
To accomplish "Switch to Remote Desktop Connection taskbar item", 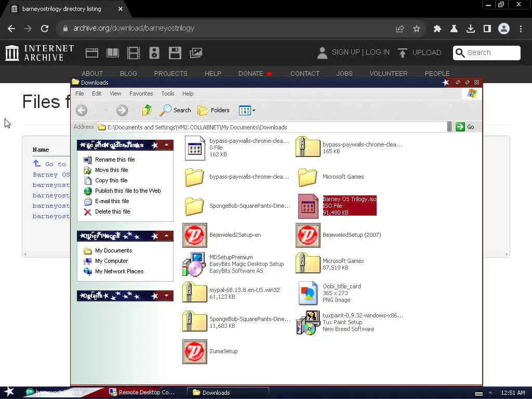I will [x=142, y=393].
